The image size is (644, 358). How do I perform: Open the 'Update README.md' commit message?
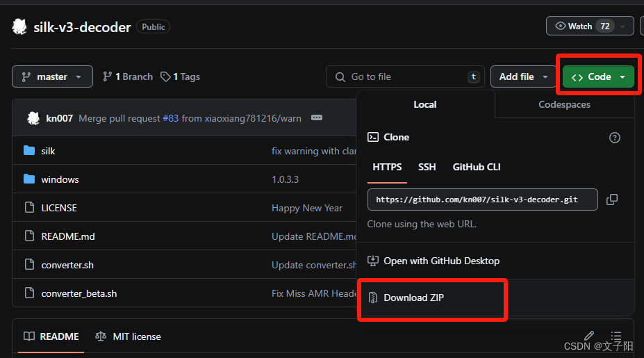[x=314, y=237]
